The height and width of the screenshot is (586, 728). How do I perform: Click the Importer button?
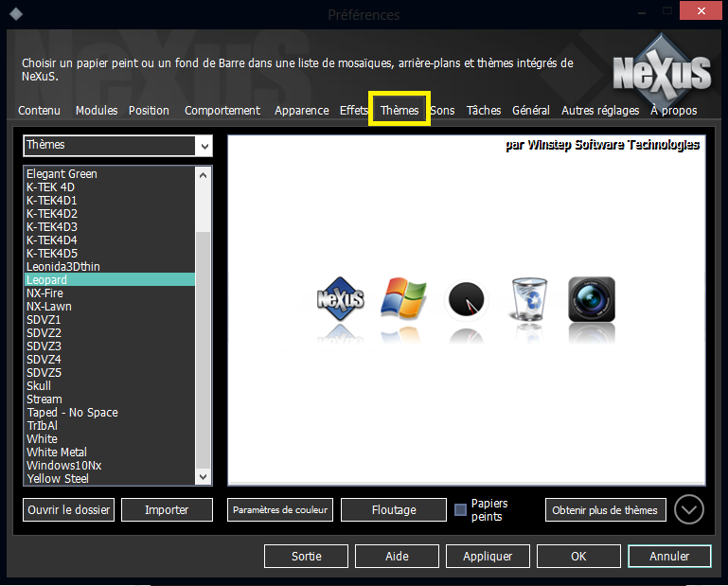point(167,510)
